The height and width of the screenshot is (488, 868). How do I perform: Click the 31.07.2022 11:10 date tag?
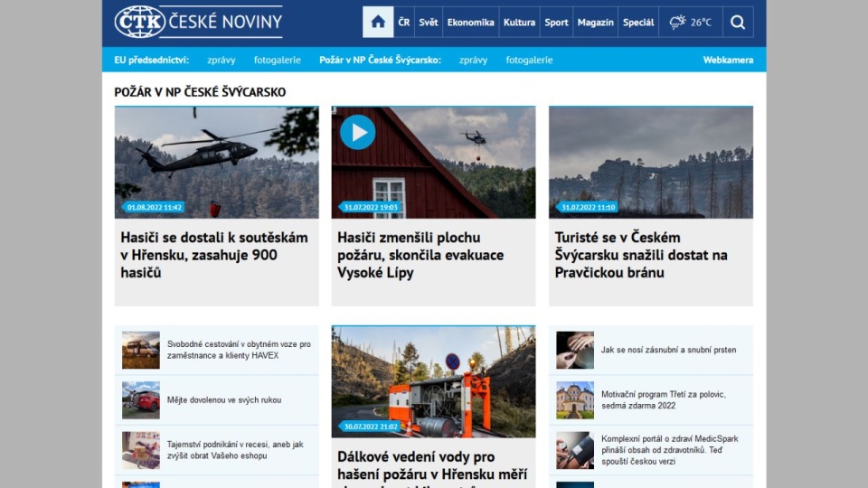(588, 208)
